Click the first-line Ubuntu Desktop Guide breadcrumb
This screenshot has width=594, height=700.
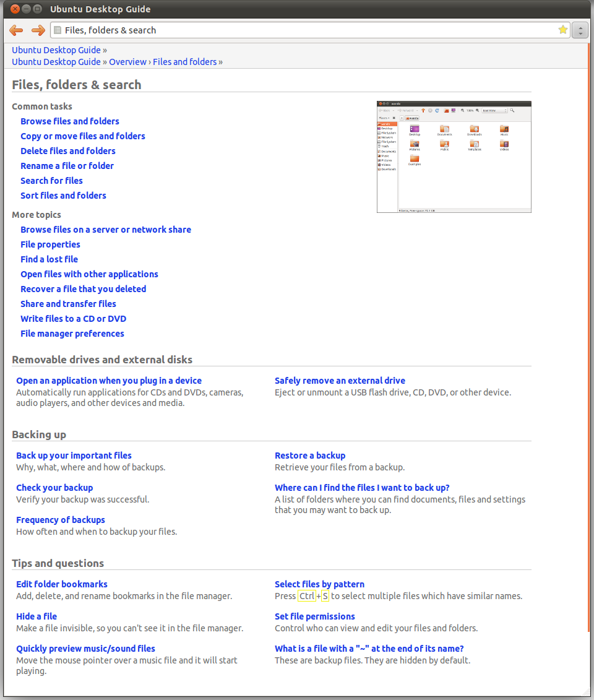coord(56,50)
